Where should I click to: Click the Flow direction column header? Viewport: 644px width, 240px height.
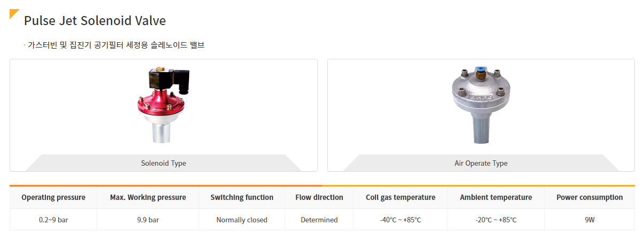319,197
